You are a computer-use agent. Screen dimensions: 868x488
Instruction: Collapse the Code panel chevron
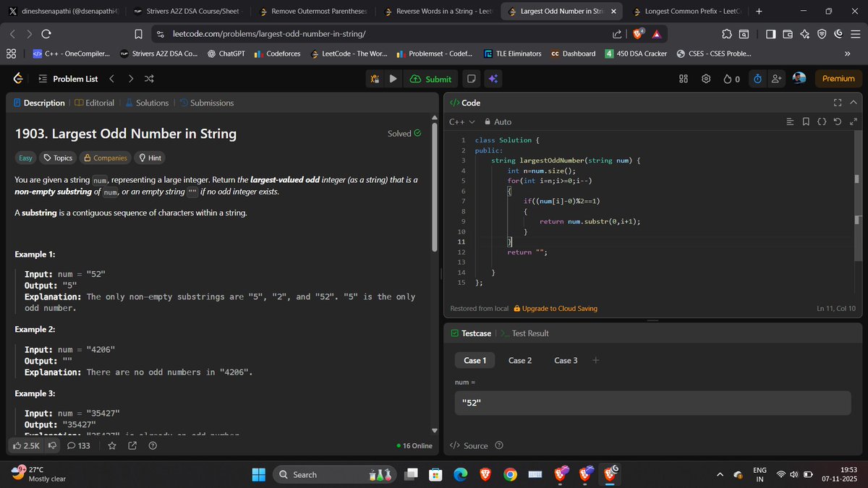point(854,103)
